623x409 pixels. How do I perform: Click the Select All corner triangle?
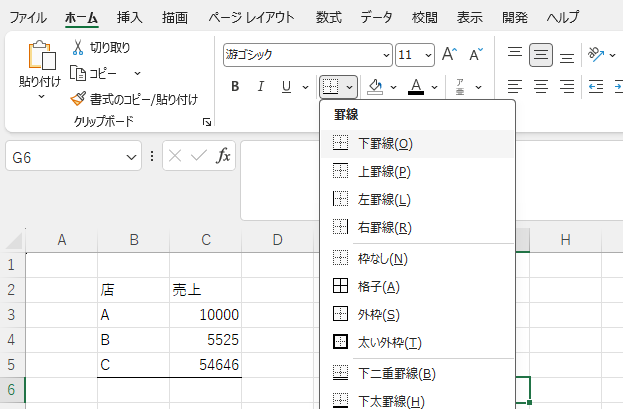(14, 241)
